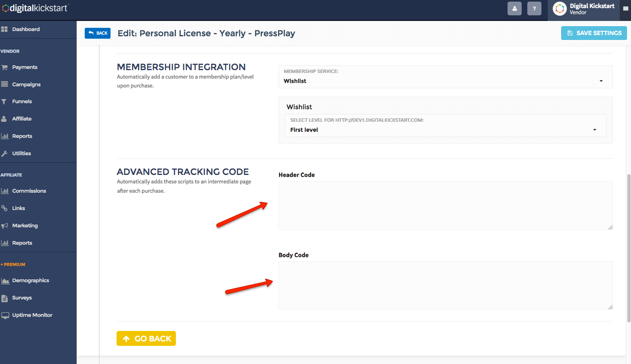Click Body Code textarea resize handle

point(610,307)
